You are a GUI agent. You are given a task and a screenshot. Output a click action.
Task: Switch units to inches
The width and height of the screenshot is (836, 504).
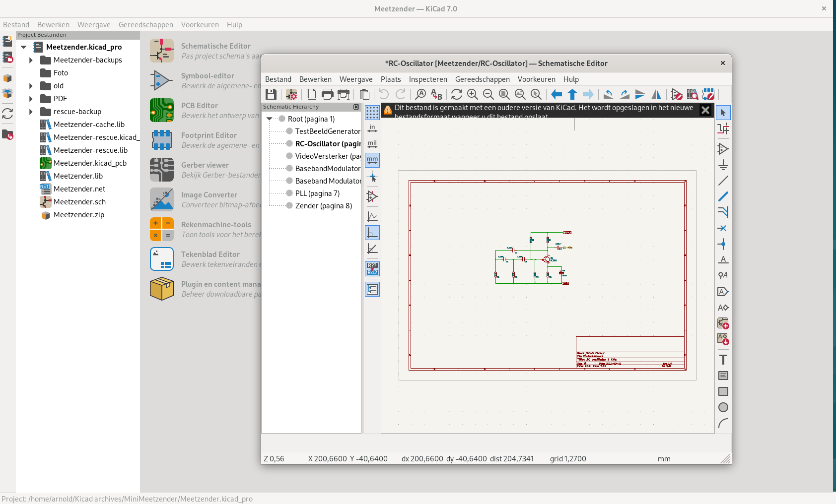(372, 128)
